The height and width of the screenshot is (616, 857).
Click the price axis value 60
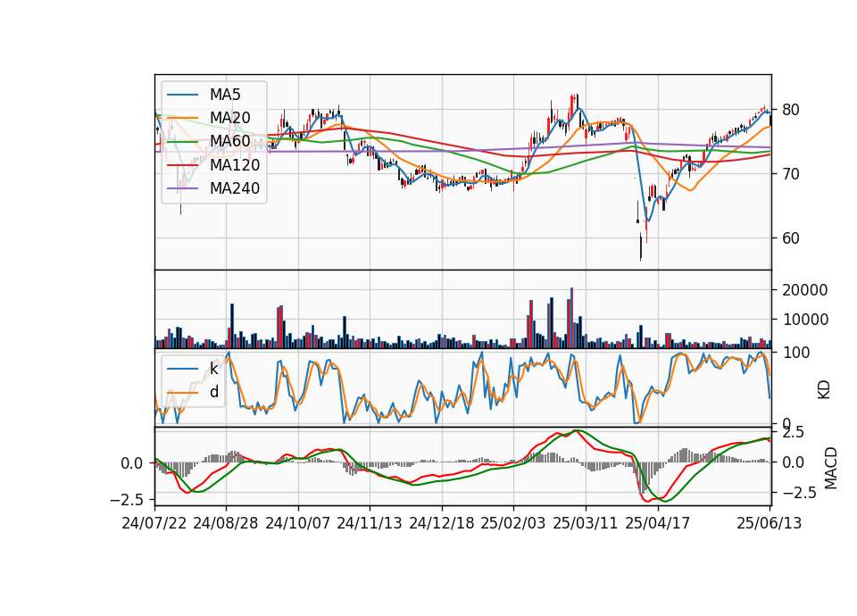click(790, 238)
